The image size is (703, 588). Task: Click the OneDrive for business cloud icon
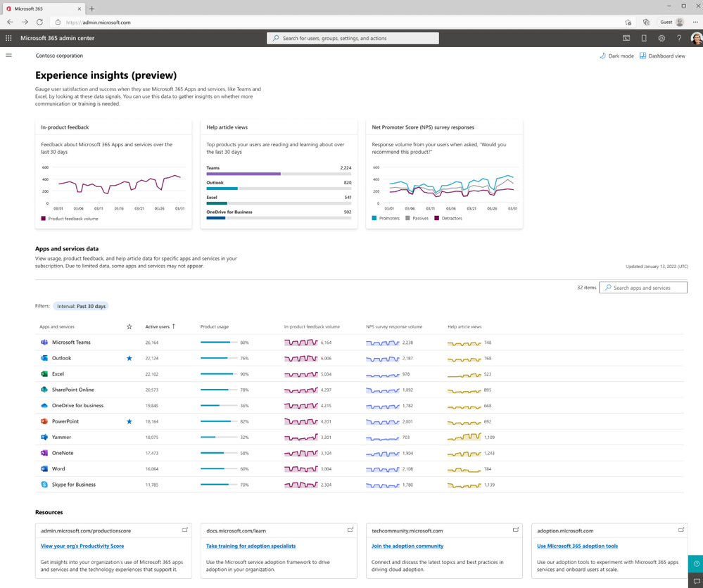(44, 406)
